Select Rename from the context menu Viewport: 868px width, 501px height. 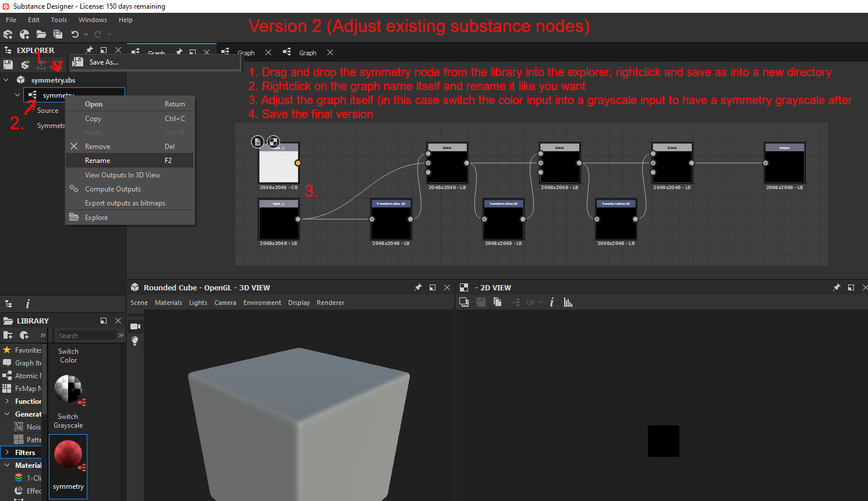coord(97,160)
